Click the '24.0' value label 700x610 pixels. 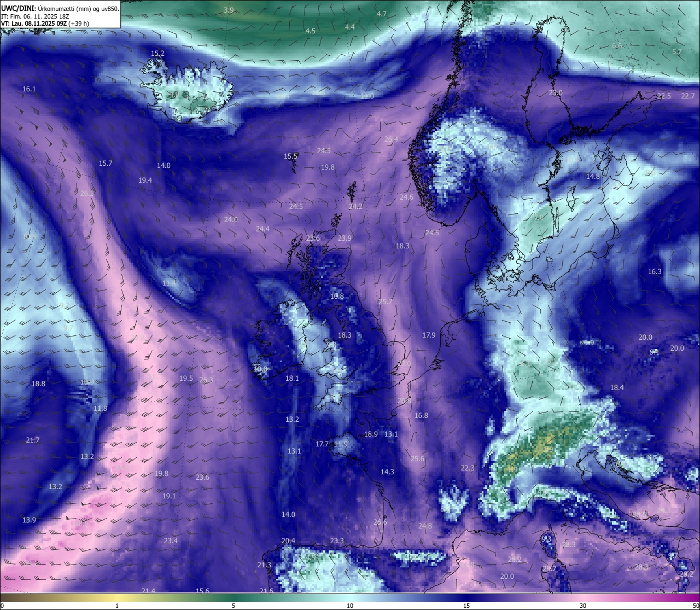coord(231,219)
